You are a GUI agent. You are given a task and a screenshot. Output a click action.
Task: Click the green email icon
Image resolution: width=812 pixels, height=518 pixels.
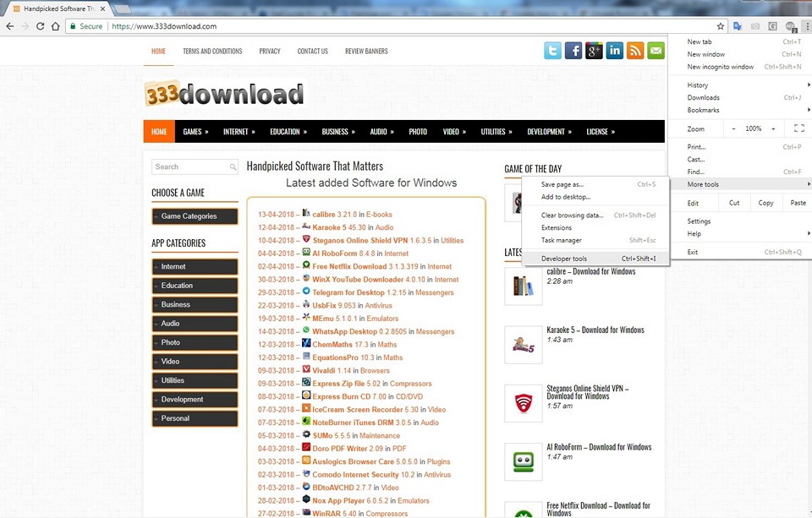(x=656, y=51)
